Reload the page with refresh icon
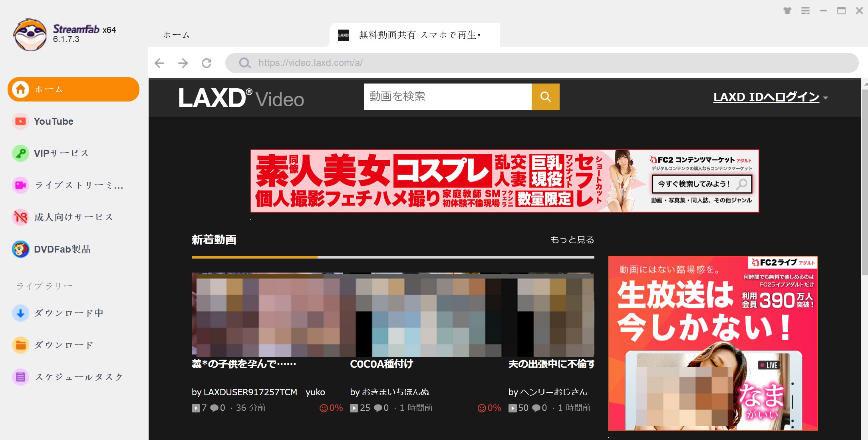 [207, 63]
